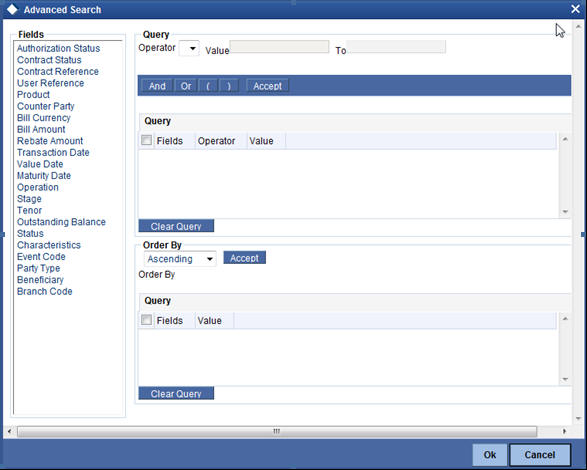
Task: Pick the User Reference field
Action: [51, 83]
